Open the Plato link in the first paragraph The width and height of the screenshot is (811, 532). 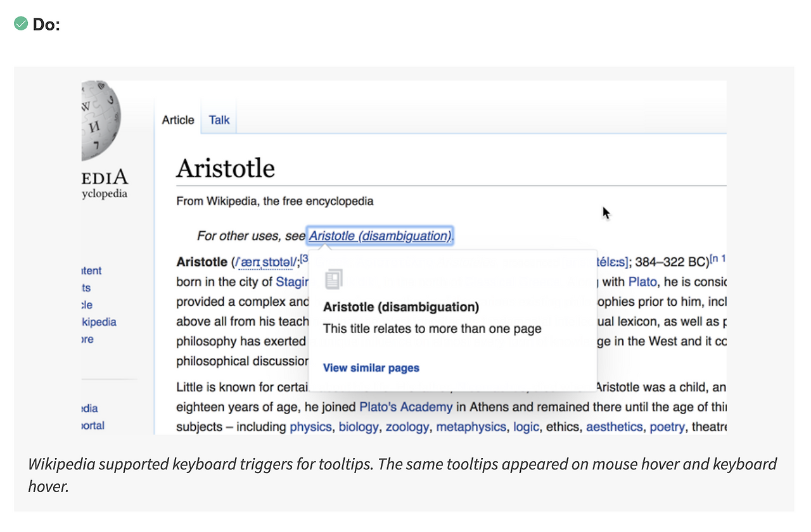[642, 282]
